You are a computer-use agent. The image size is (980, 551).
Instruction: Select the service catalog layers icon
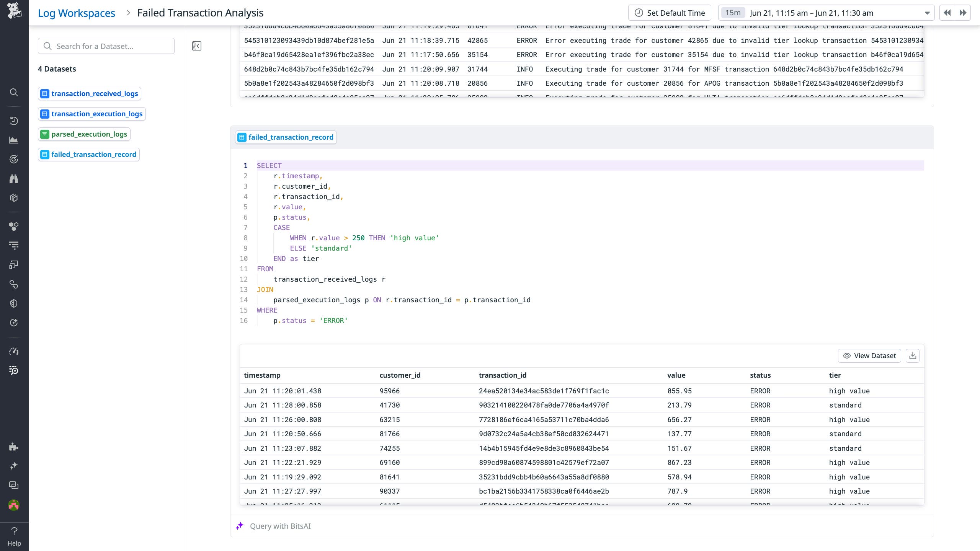14,198
